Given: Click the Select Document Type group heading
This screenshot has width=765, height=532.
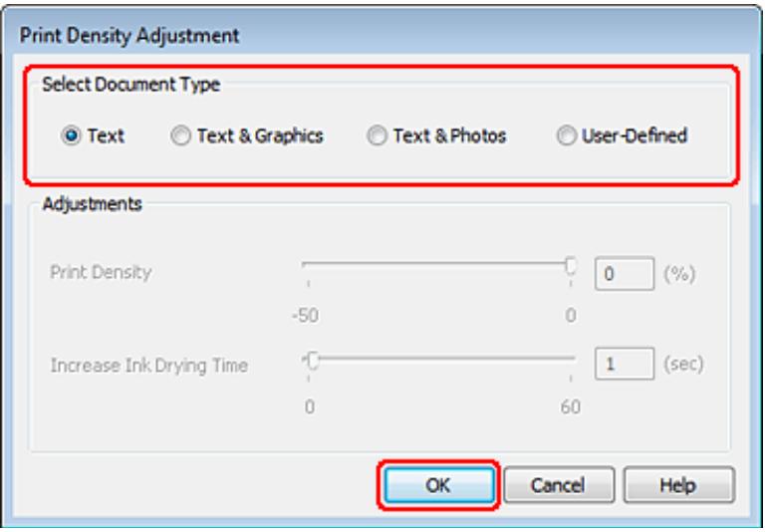Looking at the screenshot, I should pyautogui.click(x=130, y=85).
